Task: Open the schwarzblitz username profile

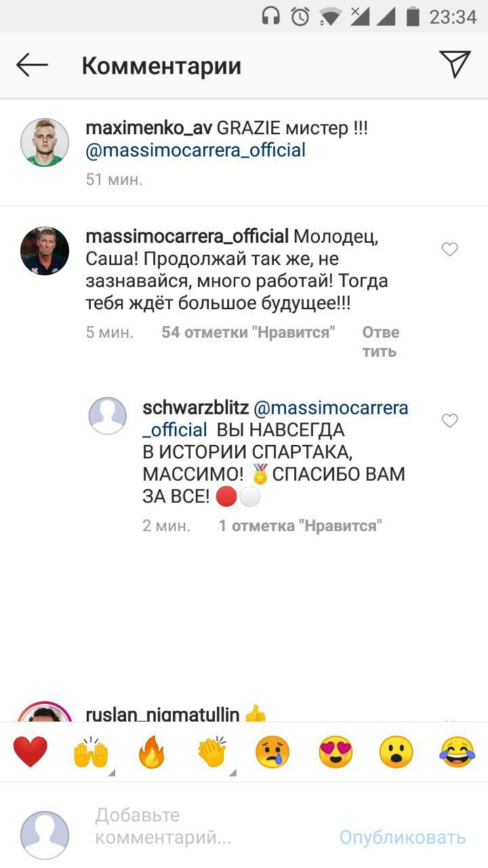Action: coord(195,408)
